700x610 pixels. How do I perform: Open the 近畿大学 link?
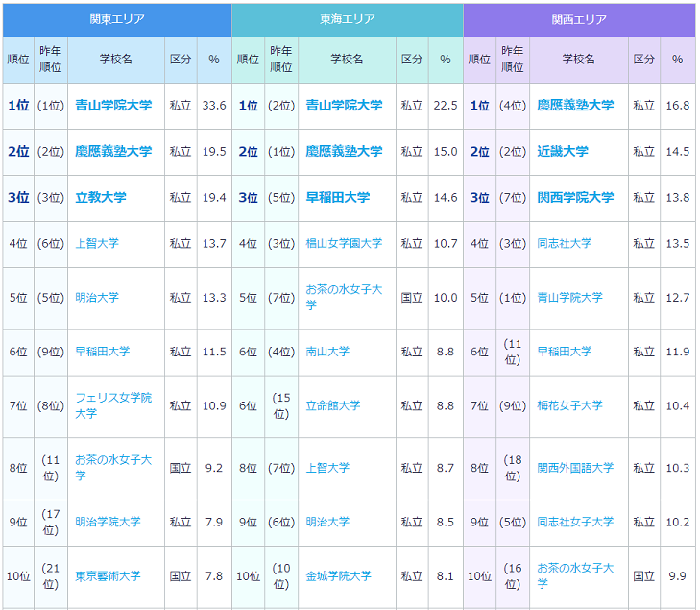[563, 152]
